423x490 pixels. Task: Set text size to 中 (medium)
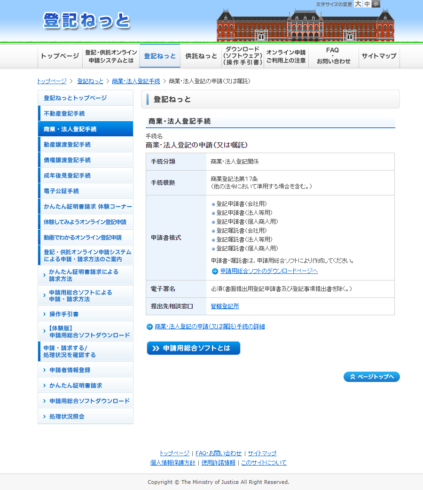pyautogui.click(x=367, y=4)
